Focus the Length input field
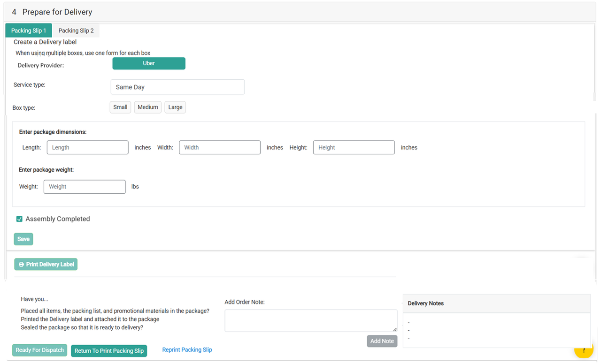601x364 pixels. pos(87,147)
